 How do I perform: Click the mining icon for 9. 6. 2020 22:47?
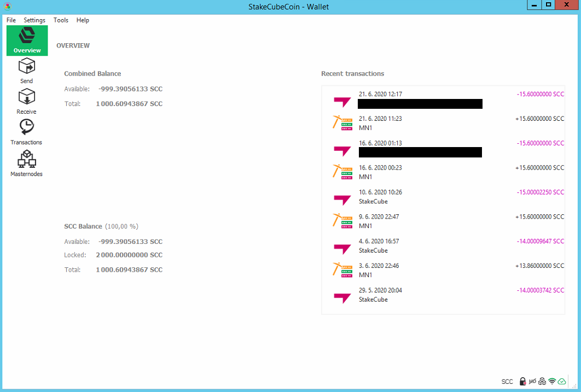tap(342, 221)
